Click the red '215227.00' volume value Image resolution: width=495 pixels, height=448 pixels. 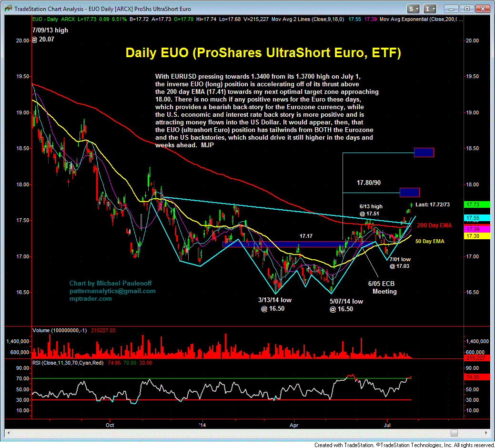point(103,331)
